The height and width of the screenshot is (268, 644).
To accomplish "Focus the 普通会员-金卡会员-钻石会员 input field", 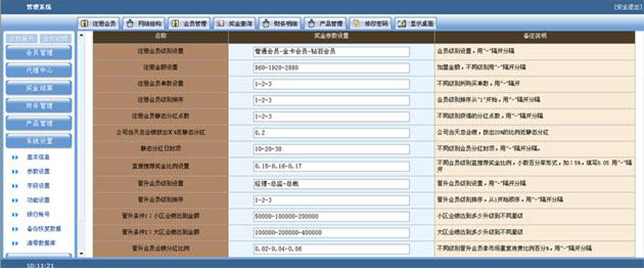I will point(331,52).
